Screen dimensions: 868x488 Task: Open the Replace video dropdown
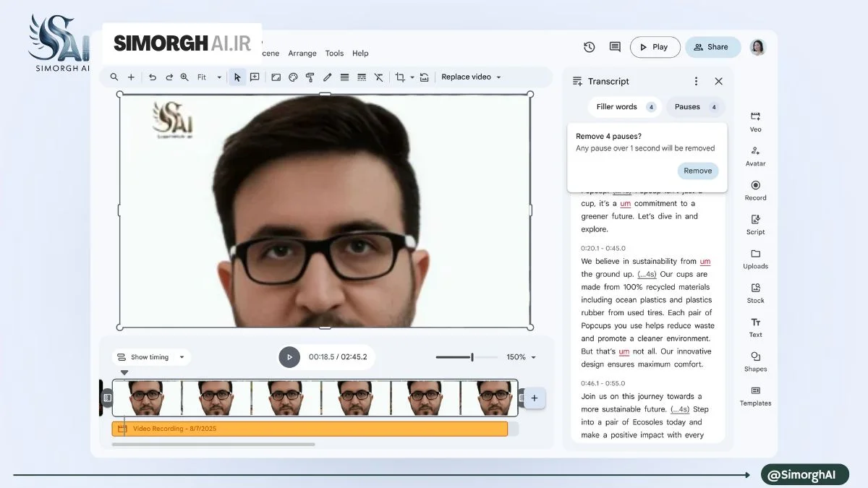point(471,77)
